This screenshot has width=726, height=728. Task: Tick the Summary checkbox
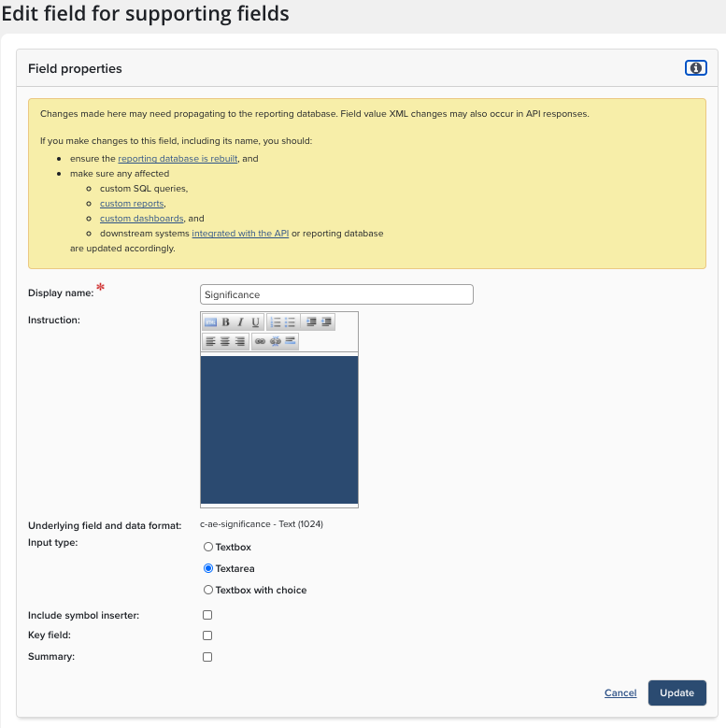pyautogui.click(x=207, y=657)
